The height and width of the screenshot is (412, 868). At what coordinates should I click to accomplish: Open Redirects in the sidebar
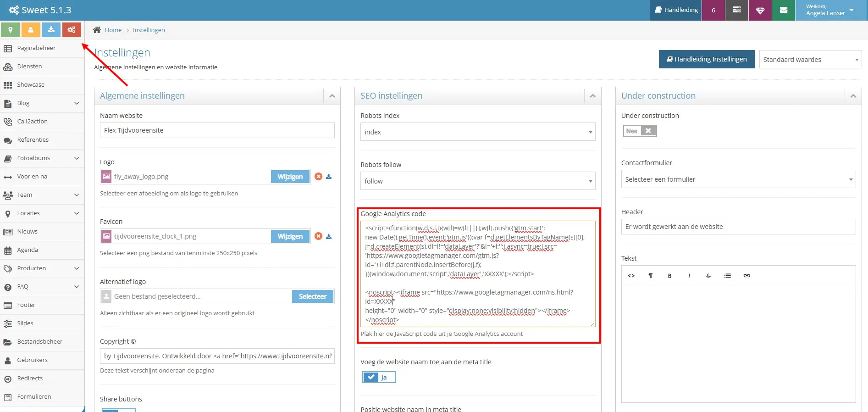click(x=42, y=379)
